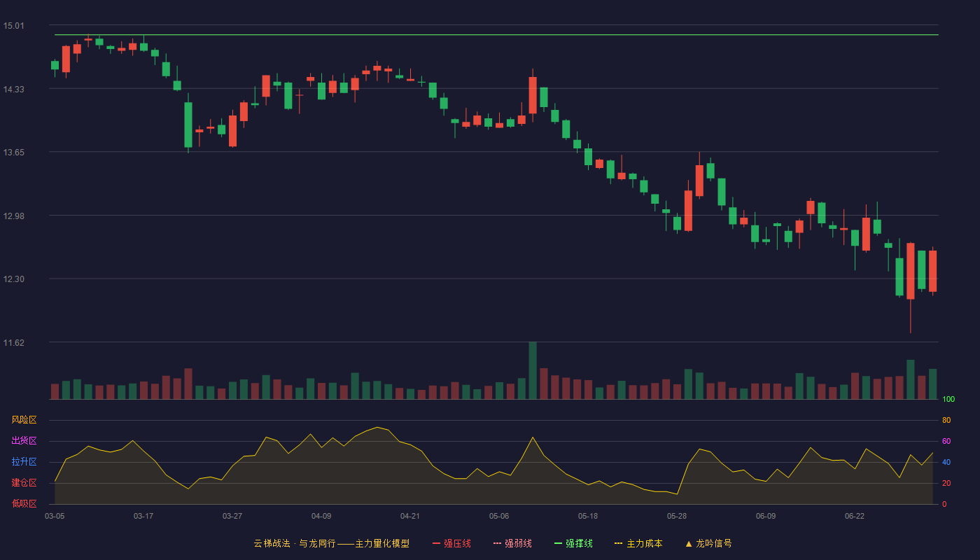
Task: Click the 拉升区 zone label
Action: (24, 462)
